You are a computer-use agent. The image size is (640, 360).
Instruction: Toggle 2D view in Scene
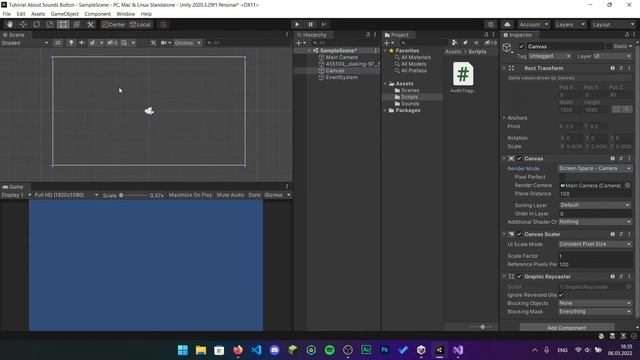(x=58, y=43)
